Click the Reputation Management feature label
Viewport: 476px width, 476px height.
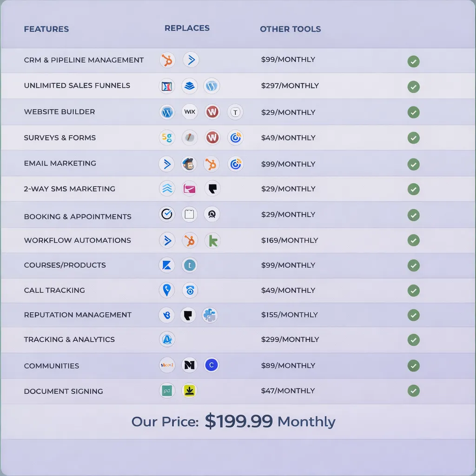click(x=78, y=315)
